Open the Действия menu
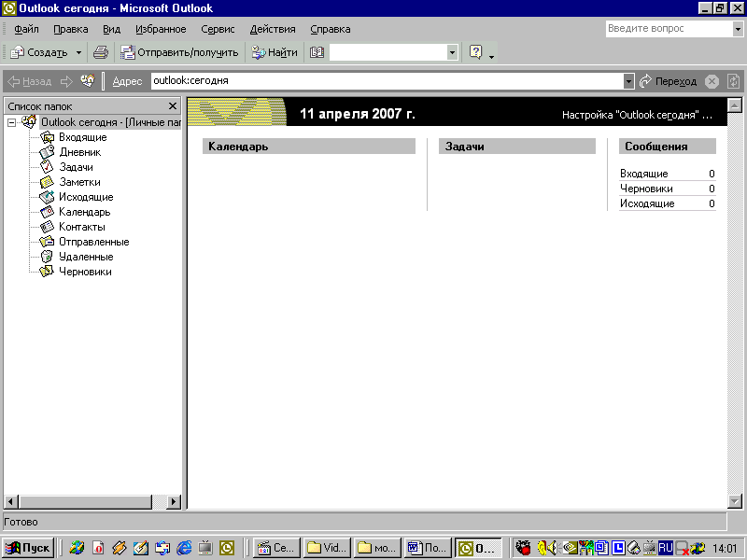 click(273, 29)
